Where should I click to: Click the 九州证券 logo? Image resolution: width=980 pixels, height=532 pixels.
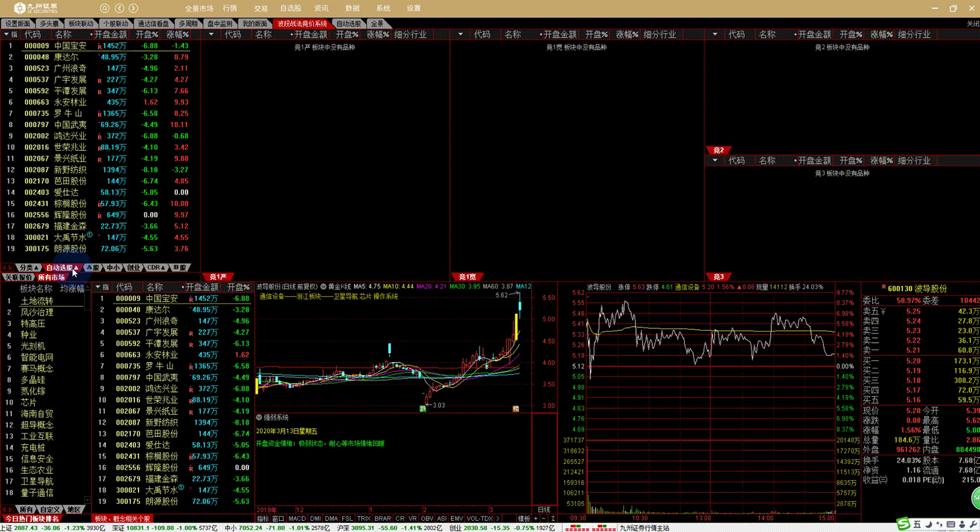tap(36, 8)
